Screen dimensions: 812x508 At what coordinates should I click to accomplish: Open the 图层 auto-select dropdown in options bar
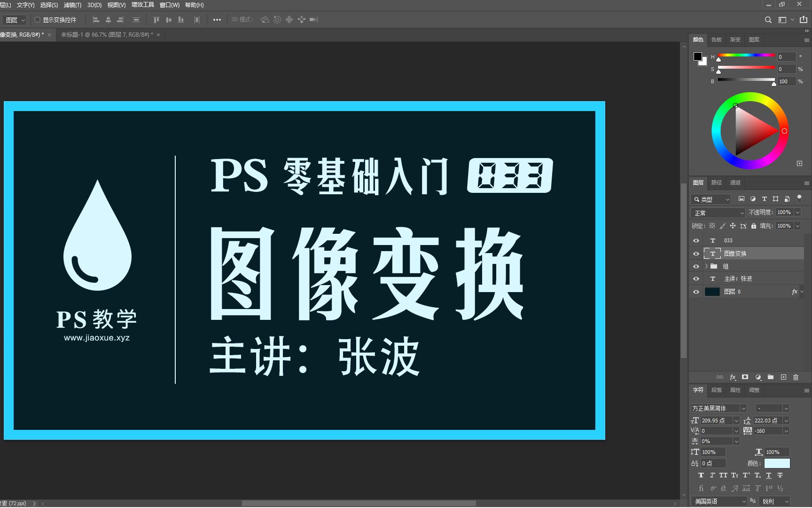coord(15,20)
